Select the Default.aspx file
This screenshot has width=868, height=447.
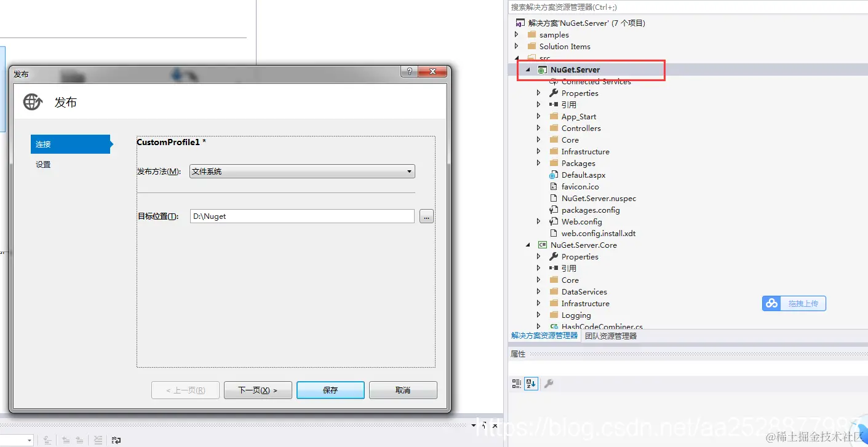coord(583,175)
